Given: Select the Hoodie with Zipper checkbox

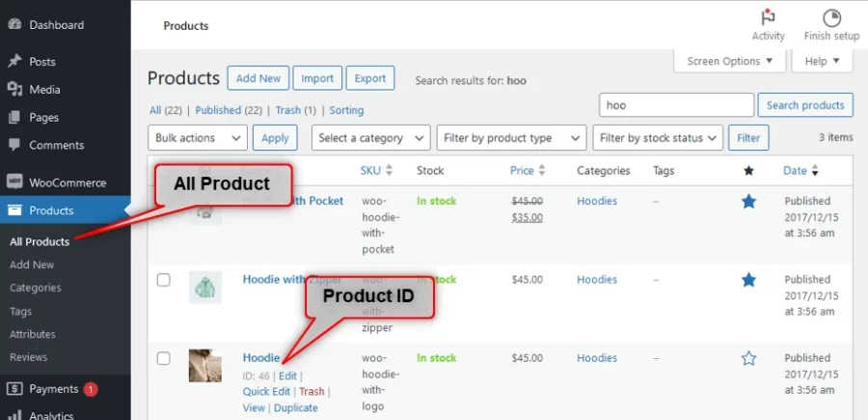Looking at the screenshot, I should click(x=163, y=280).
